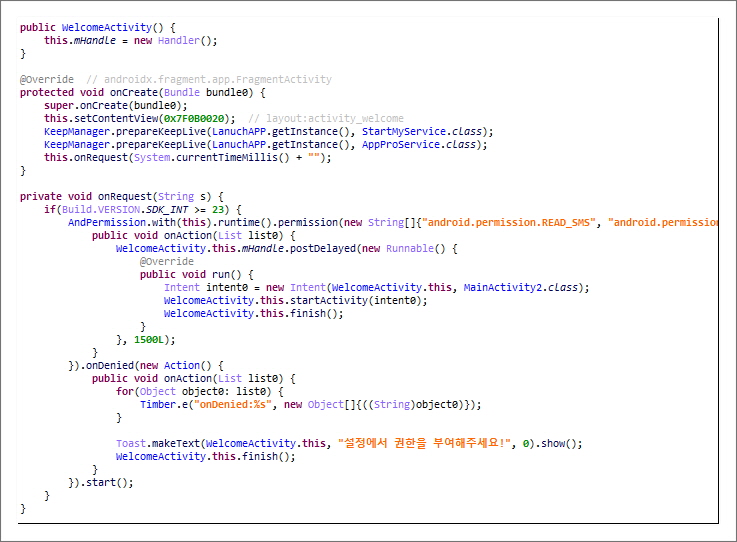737x542 pixels.
Task: Click "Build.VERSION.SDK_INT" in the if condition
Action: (125, 210)
